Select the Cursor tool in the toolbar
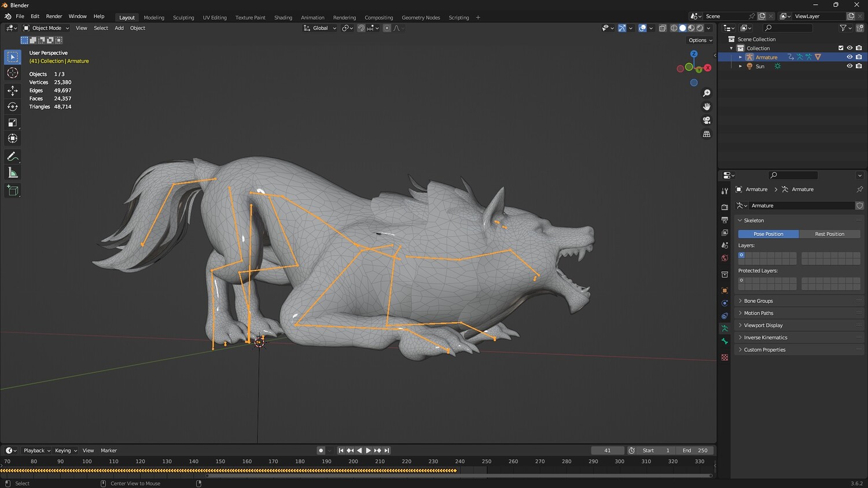This screenshot has width=868, height=488. (x=13, y=73)
